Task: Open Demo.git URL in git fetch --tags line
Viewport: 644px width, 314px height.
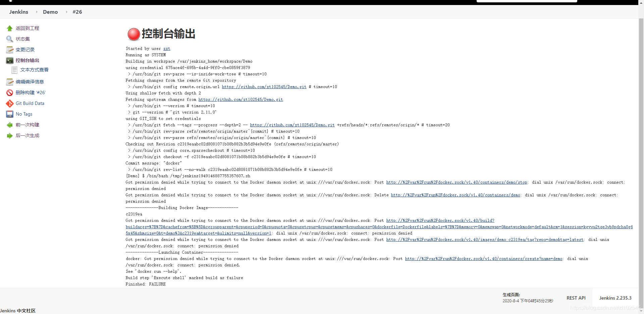Action: [x=292, y=125]
